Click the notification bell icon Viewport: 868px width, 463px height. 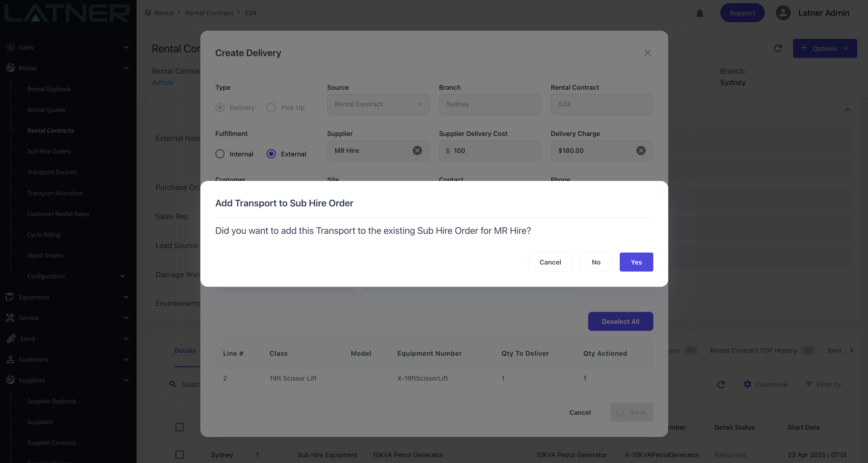(x=700, y=13)
